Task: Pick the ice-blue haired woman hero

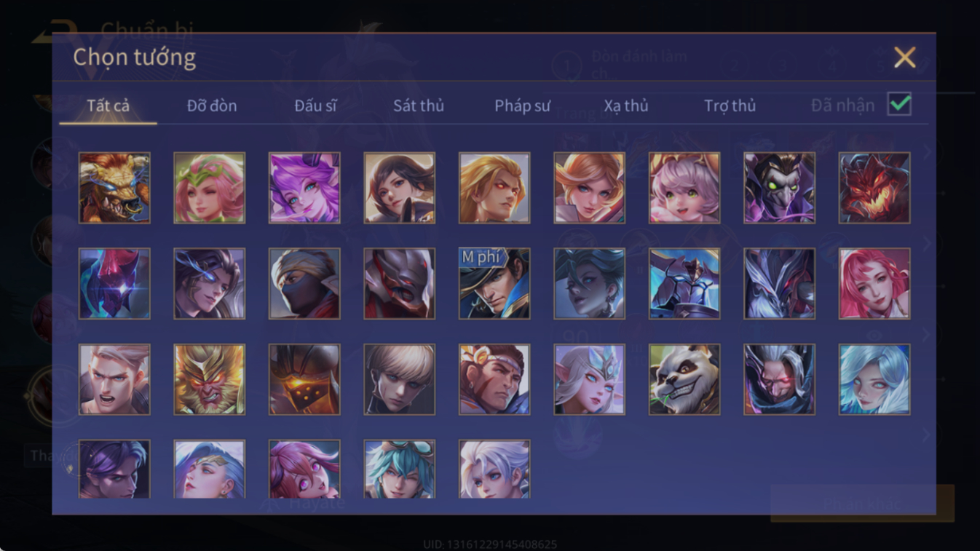Action: point(874,379)
